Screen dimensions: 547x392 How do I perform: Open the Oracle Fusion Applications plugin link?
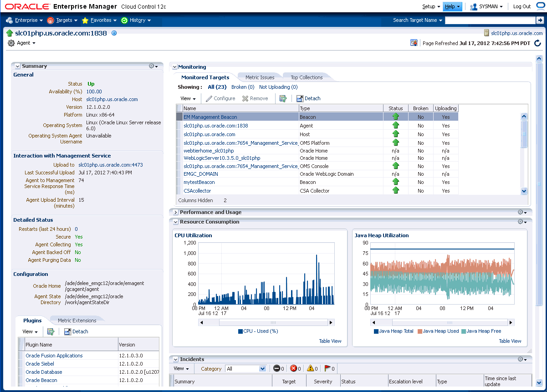[x=54, y=356]
